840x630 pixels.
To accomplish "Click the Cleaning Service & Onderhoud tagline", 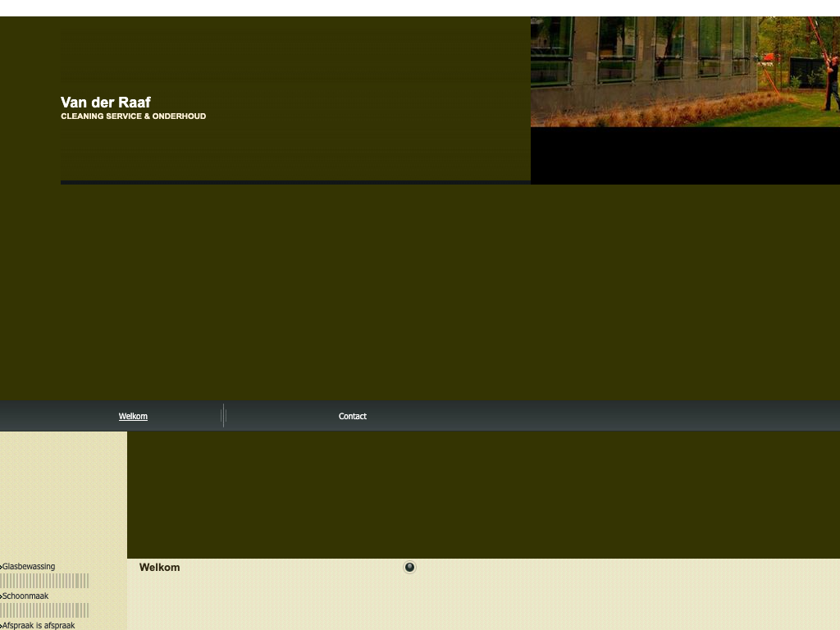I will point(133,116).
